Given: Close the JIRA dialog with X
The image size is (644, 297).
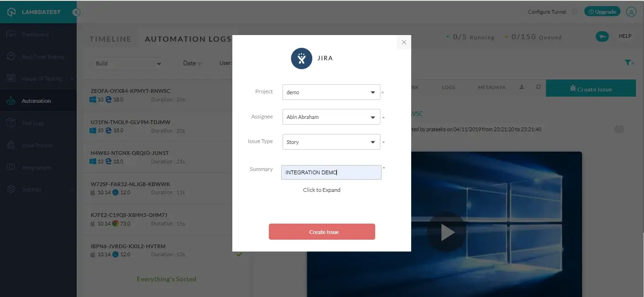Looking at the screenshot, I should [x=404, y=42].
